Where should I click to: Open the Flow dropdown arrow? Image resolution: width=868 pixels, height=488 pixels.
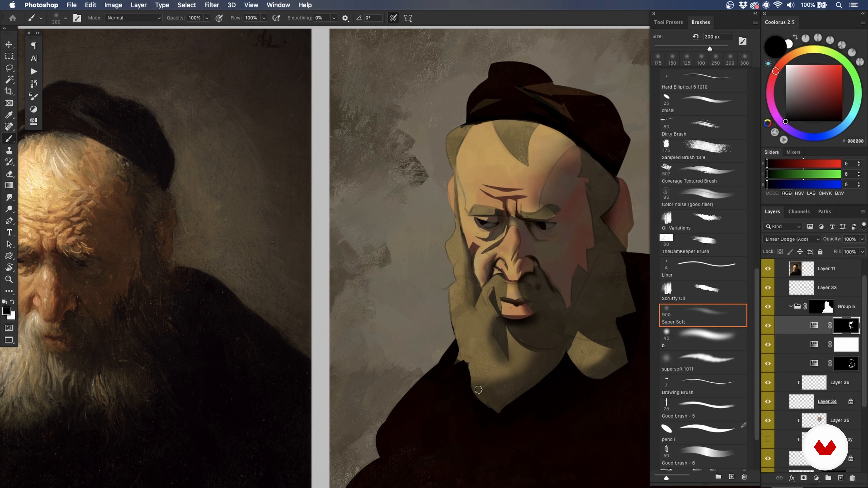(264, 18)
